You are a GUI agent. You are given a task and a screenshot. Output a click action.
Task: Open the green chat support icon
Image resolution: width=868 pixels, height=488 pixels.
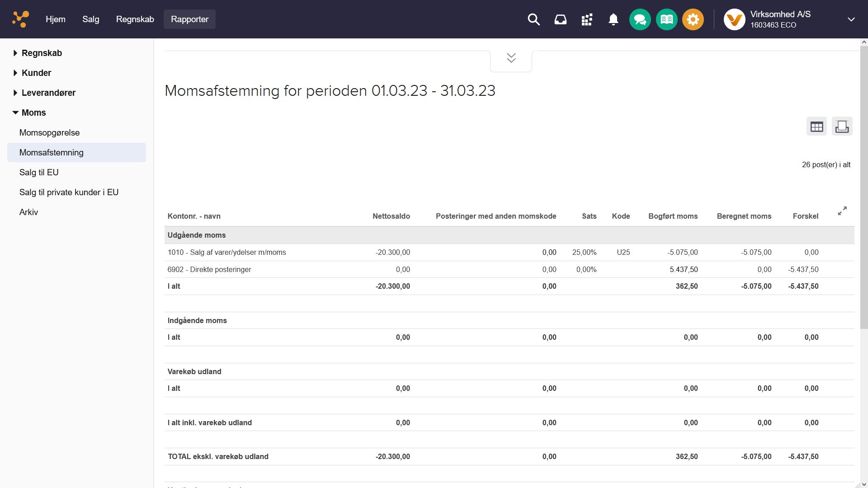coord(640,19)
